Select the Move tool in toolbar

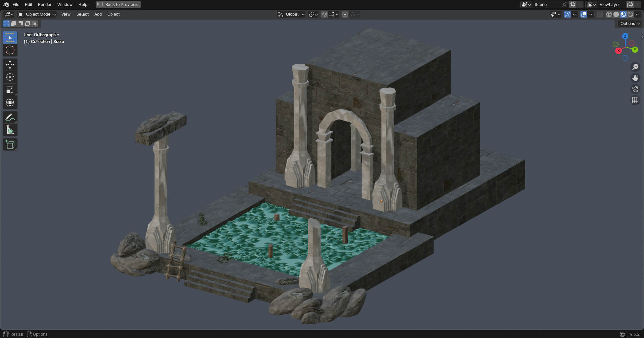[10, 64]
